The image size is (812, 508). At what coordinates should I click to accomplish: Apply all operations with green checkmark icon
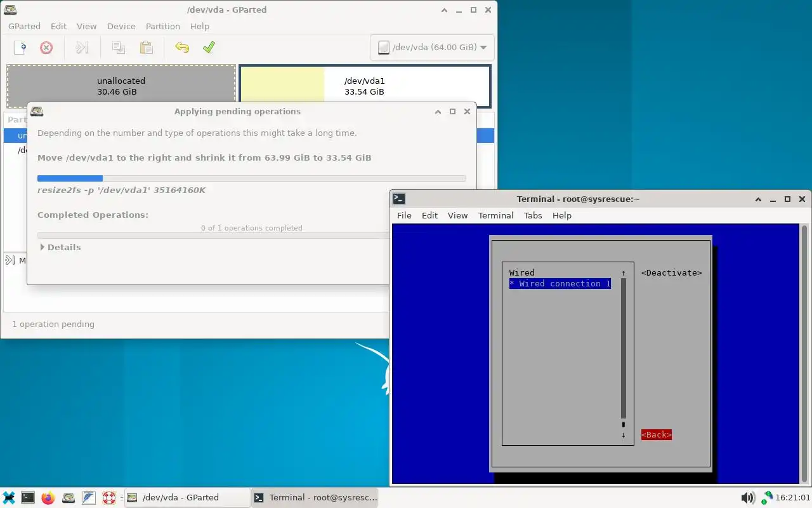click(x=209, y=48)
